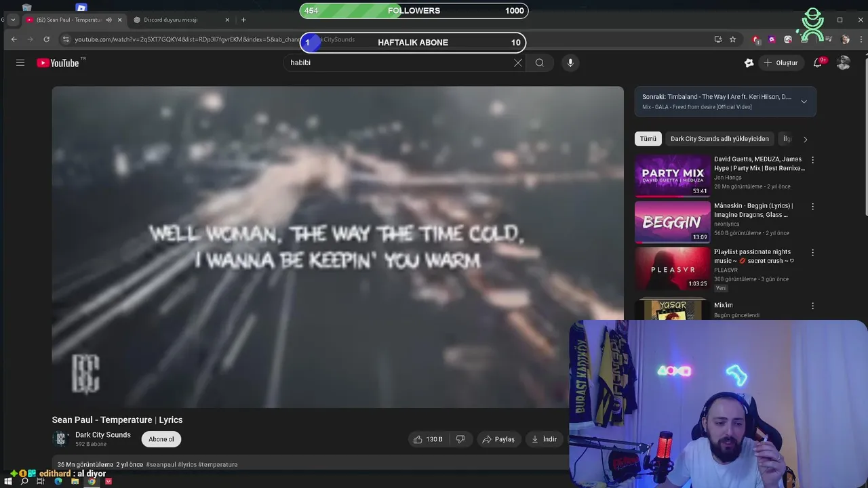Screen dimensions: 868x488
Task: Click the icon left of Oluştur
Action: click(749, 62)
